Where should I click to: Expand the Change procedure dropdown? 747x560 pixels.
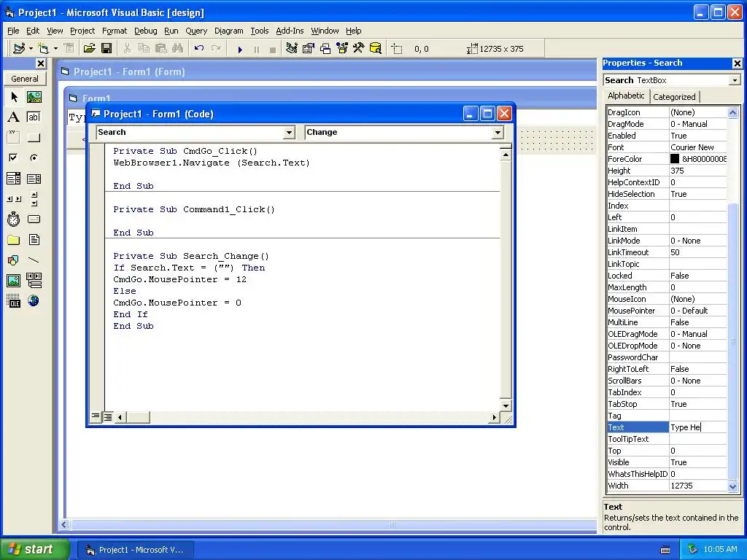498,133
